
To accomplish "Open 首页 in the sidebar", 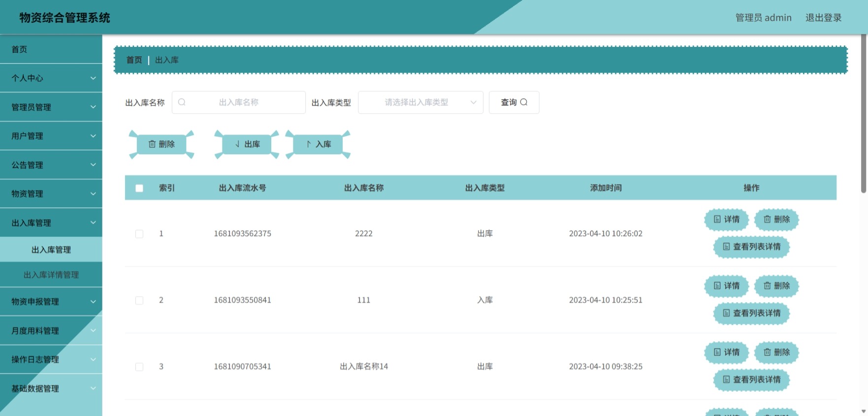I will tap(51, 49).
